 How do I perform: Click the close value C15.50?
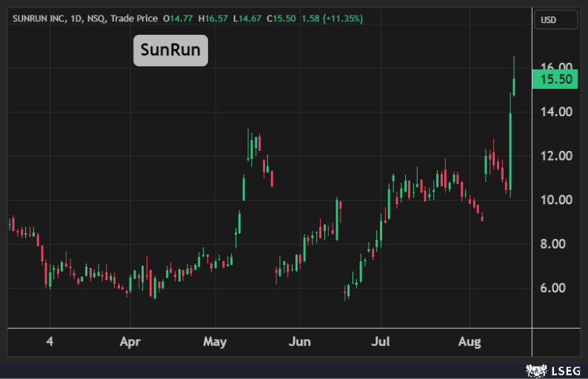tap(281, 19)
